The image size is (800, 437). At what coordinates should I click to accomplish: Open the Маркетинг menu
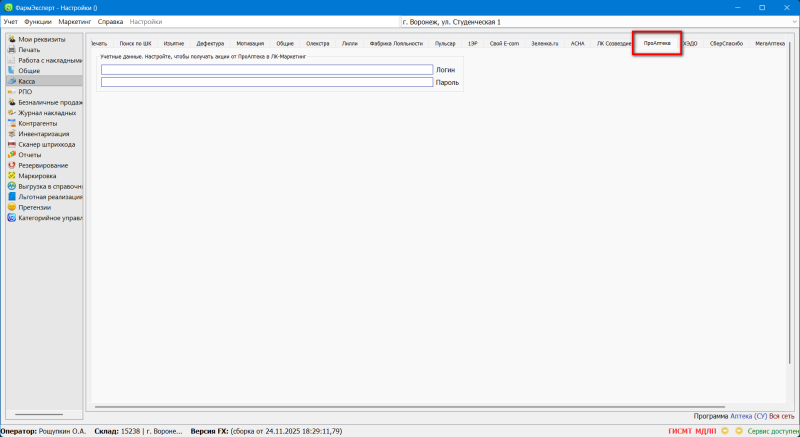tap(73, 21)
